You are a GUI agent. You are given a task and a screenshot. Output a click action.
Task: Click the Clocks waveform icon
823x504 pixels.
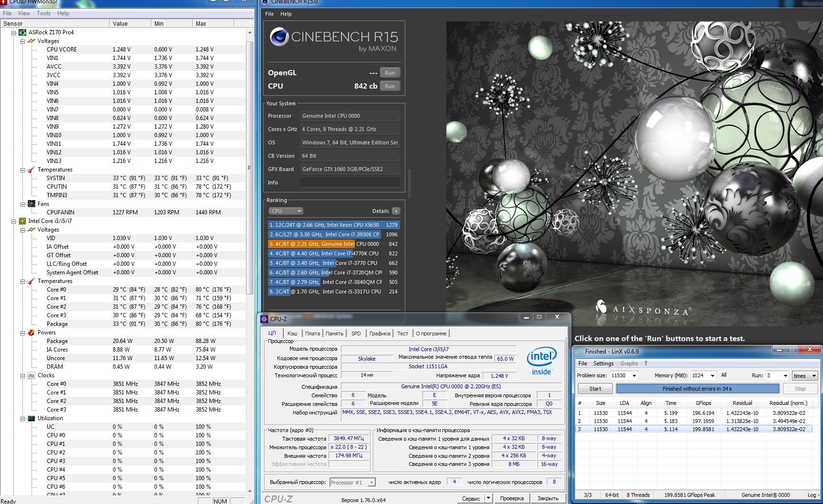tap(31, 375)
